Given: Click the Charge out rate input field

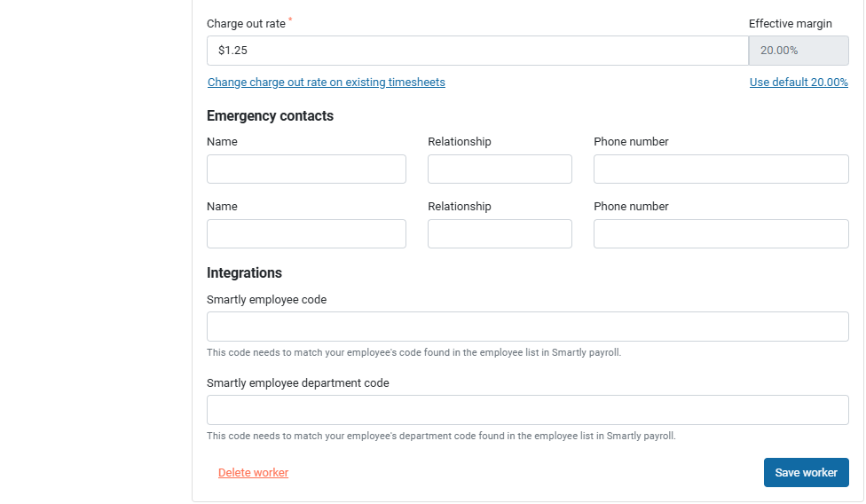Looking at the screenshot, I should pyautogui.click(x=477, y=51).
